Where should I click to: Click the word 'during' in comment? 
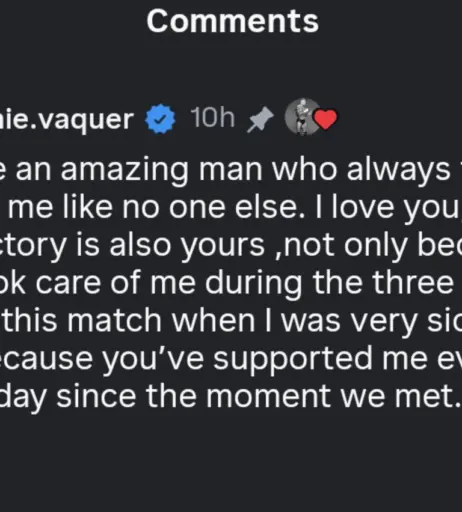pyautogui.click(x=253, y=283)
